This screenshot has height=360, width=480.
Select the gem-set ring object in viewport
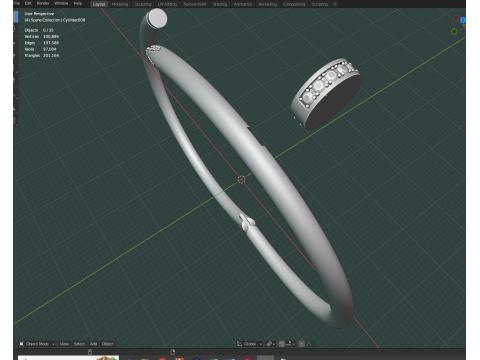click(x=327, y=94)
